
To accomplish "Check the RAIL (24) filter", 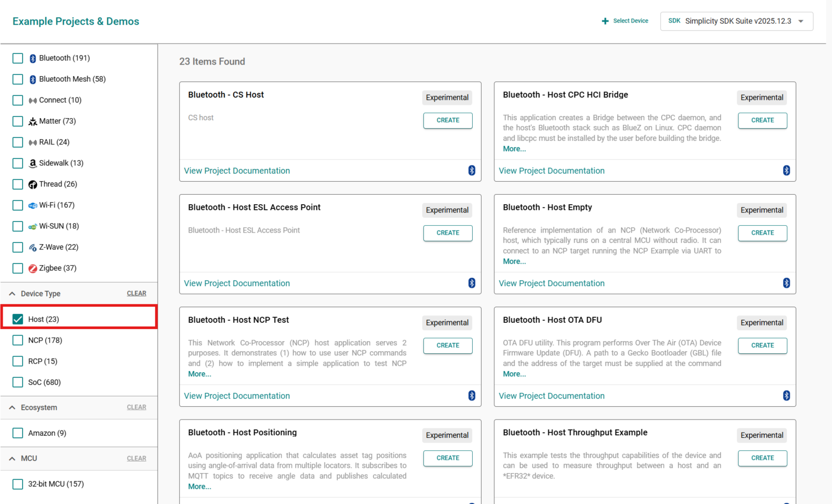I will click(x=18, y=142).
